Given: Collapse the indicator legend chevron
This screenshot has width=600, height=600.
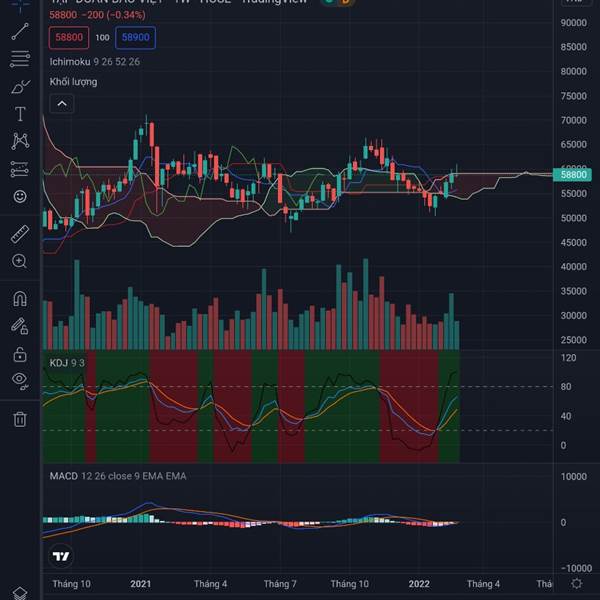Looking at the screenshot, I should (62, 104).
